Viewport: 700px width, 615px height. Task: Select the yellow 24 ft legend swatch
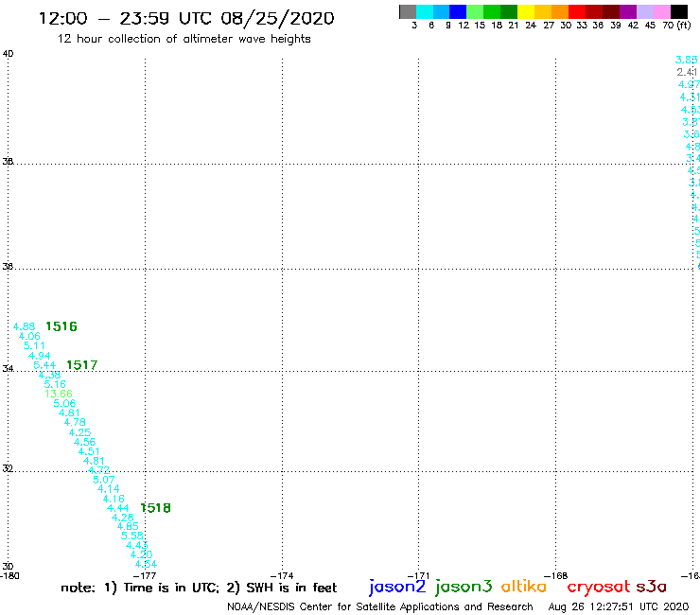click(526, 11)
